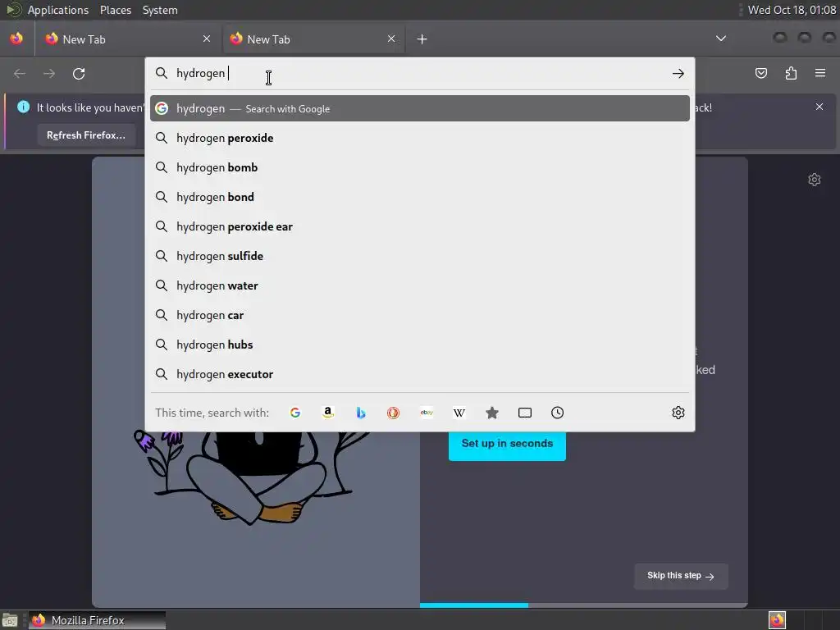Go back one page
Screen dimensions: 840x630
[x=20, y=73]
